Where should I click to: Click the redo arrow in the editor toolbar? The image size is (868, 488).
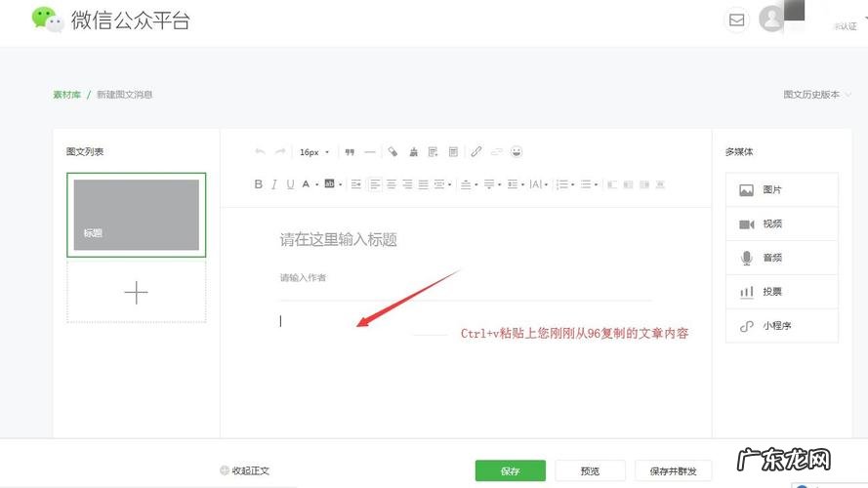280,151
